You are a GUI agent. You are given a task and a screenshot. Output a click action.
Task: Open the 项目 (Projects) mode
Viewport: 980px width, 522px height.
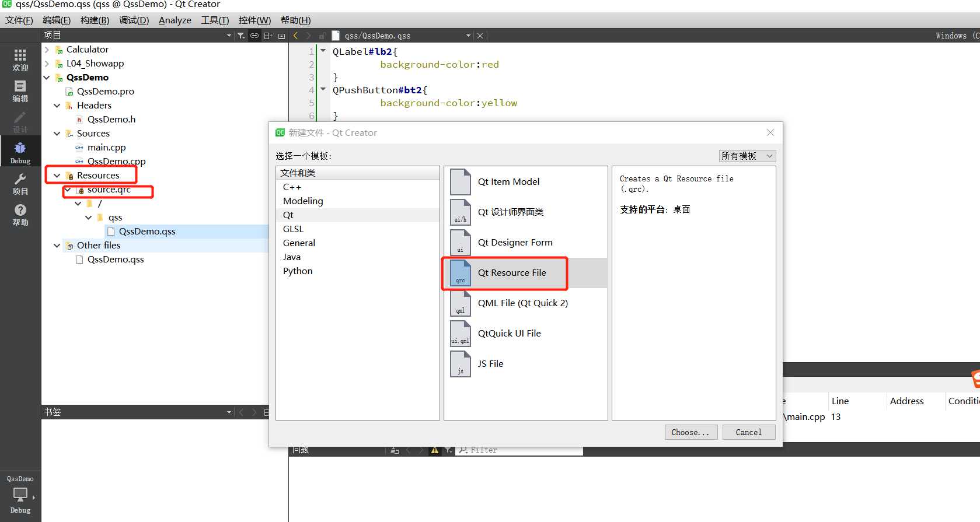20,184
